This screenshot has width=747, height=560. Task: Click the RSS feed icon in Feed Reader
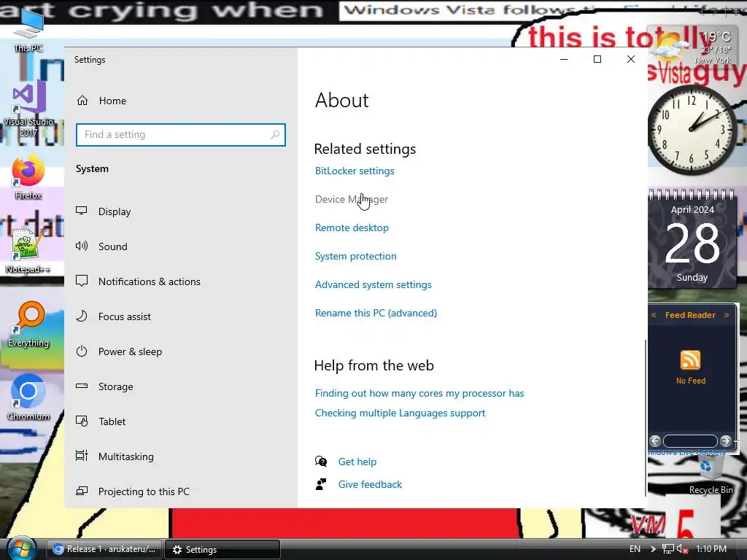[x=690, y=360]
